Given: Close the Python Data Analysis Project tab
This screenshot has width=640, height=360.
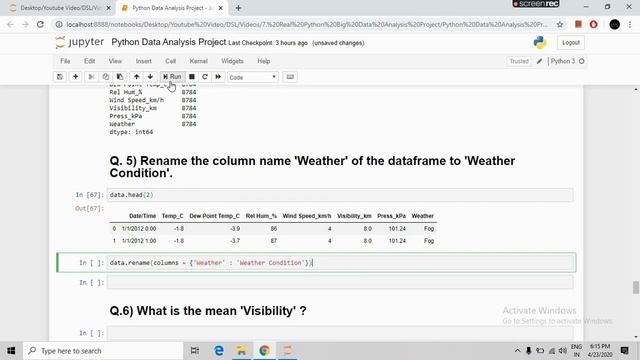Looking at the screenshot, I should pos(221,8).
